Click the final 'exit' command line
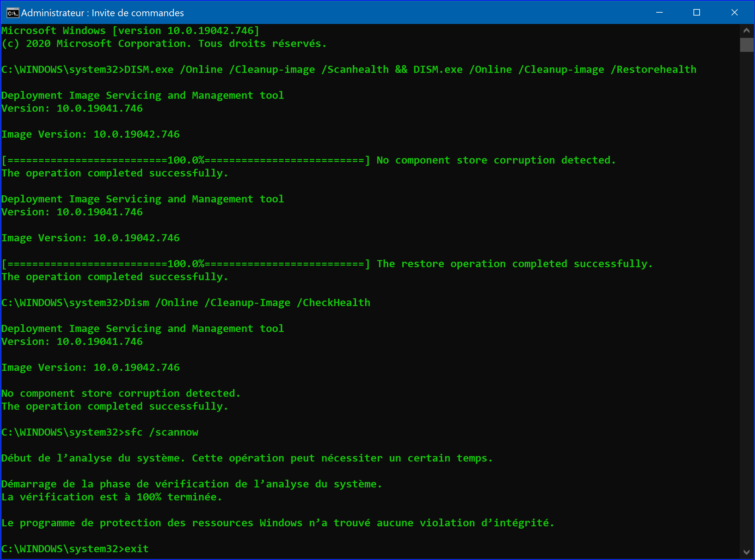 pyautogui.click(x=75, y=549)
